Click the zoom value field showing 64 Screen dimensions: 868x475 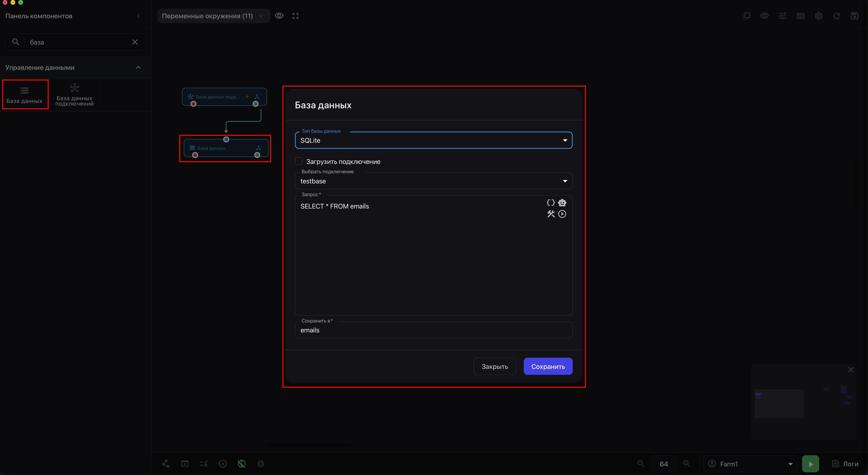coord(664,464)
